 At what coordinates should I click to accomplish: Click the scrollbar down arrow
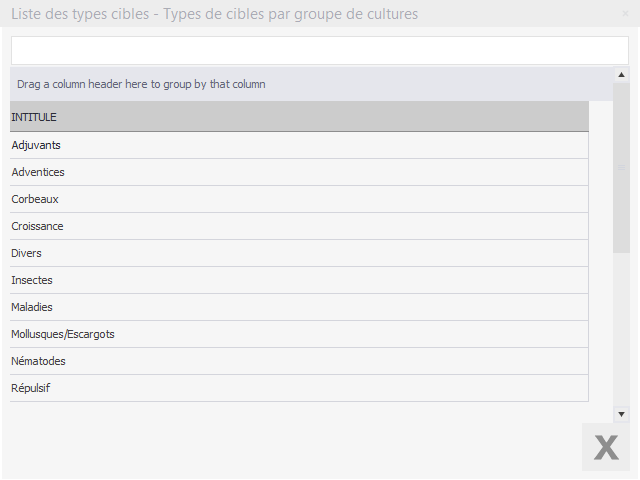[621, 413]
